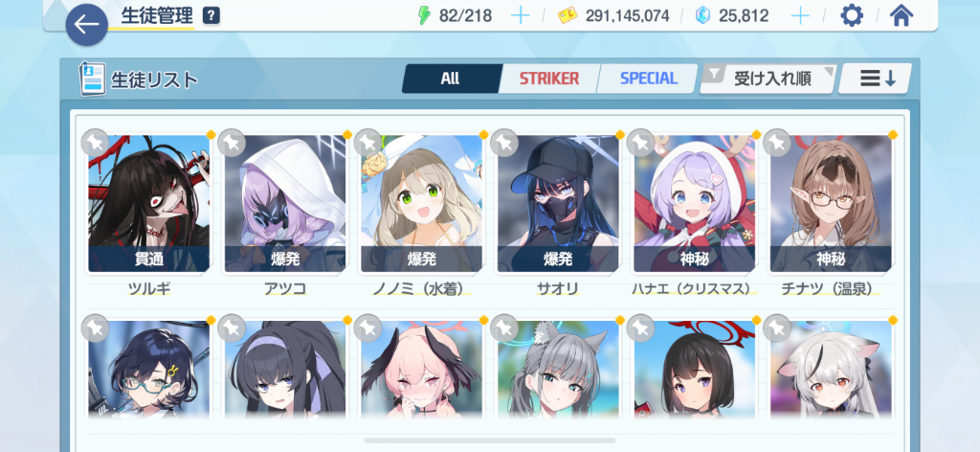Open ハナエ（クリスマス）student details

(x=695, y=204)
